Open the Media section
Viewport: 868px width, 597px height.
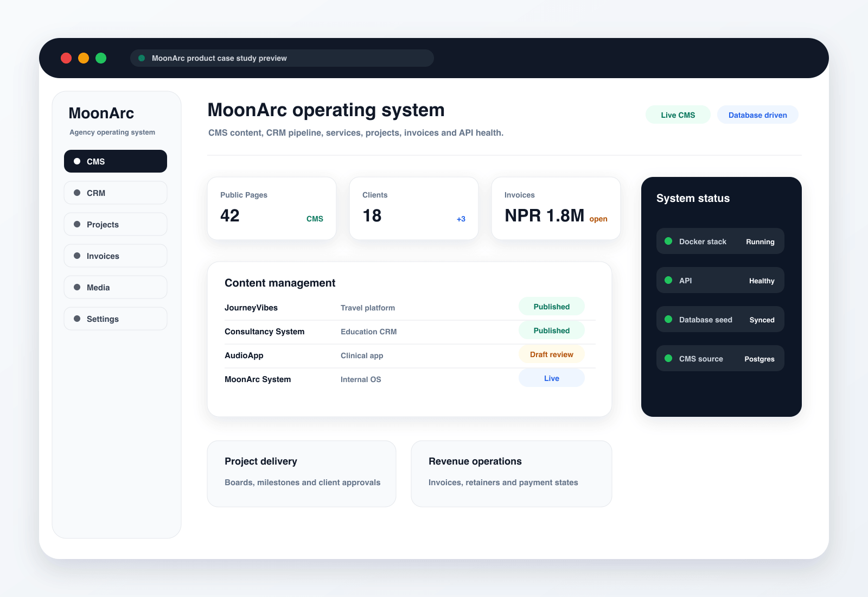[x=116, y=287]
